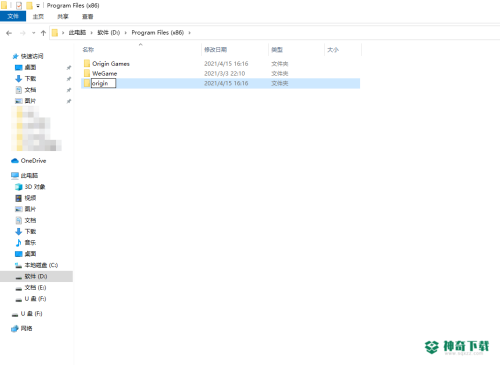This screenshot has width=500, height=365.
Task: Switch to the 查看 ribbon tab
Action: tap(88, 16)
